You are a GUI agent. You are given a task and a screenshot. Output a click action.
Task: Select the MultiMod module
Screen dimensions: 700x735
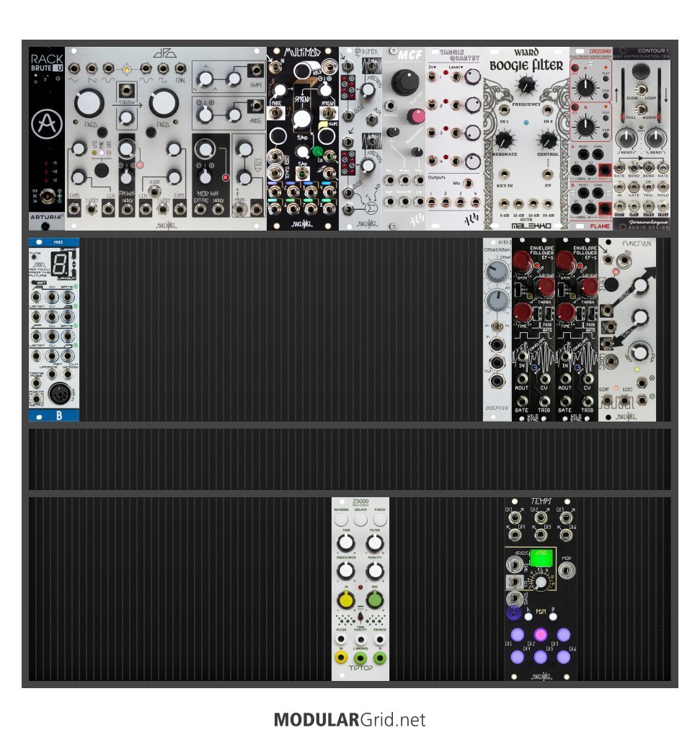point(302,138)
